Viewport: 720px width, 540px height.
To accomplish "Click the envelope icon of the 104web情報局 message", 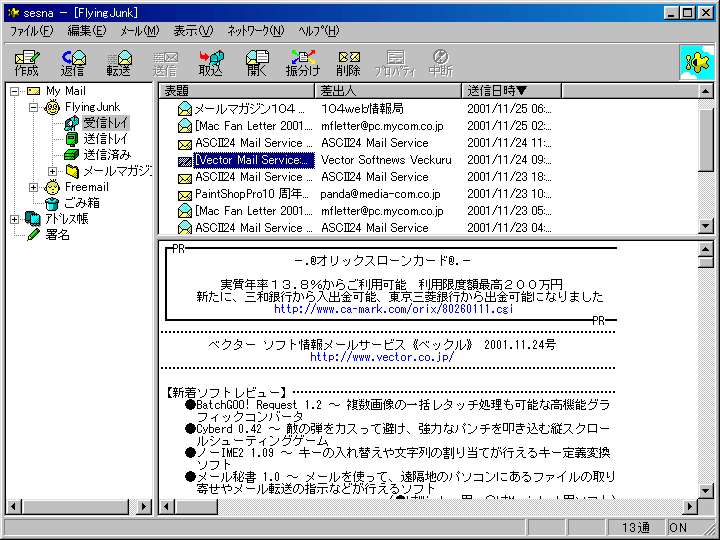I will point(185,109).
